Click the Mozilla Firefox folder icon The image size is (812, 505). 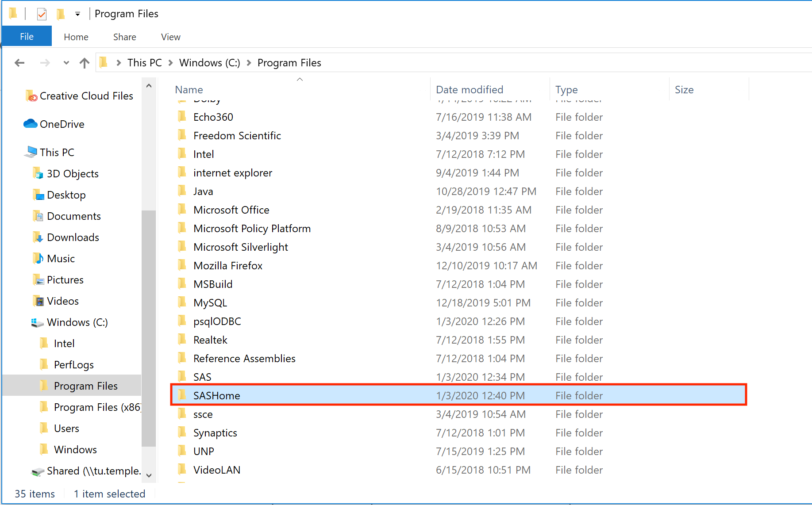click(182, 265)
